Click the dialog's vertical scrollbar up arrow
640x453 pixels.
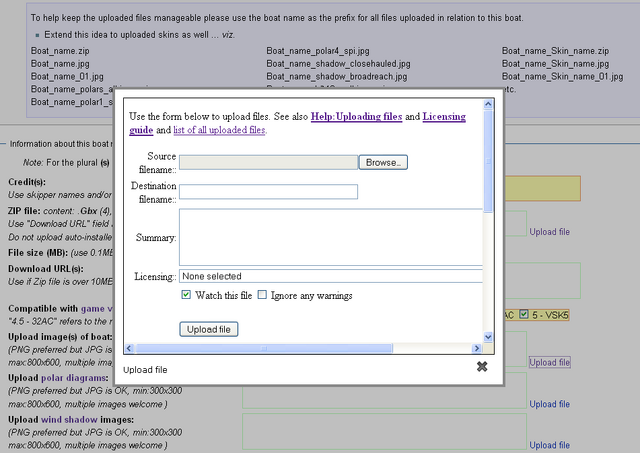(488, 104)
